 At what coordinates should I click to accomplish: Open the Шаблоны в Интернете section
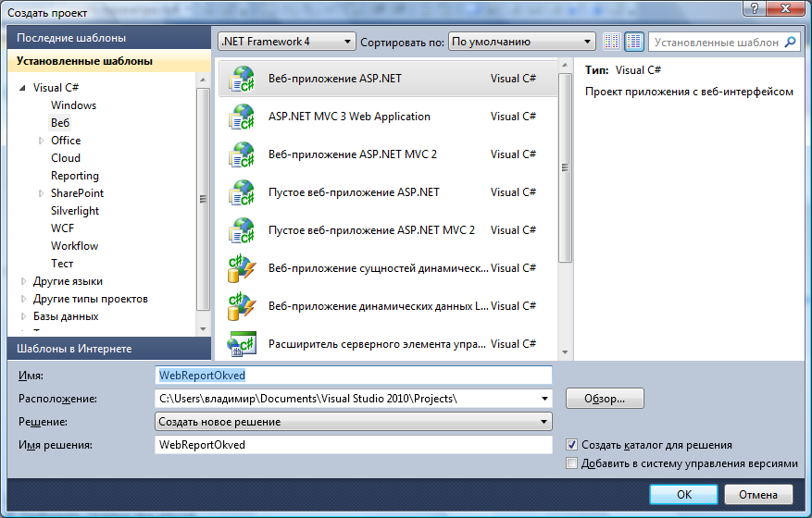tap(109, 349)
